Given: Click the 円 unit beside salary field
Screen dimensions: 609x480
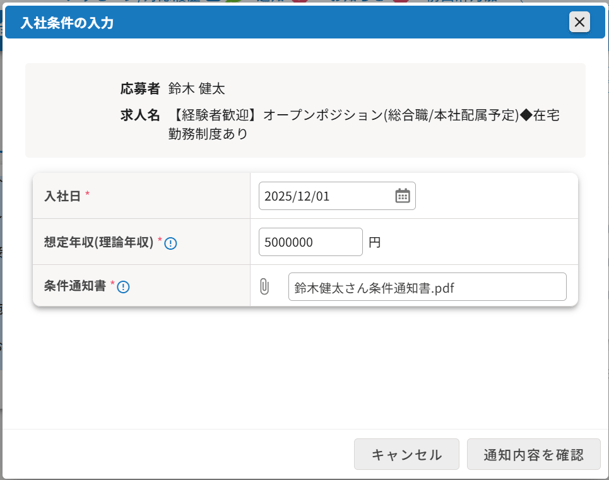Looking at the screenshot, I should [374, 242].
